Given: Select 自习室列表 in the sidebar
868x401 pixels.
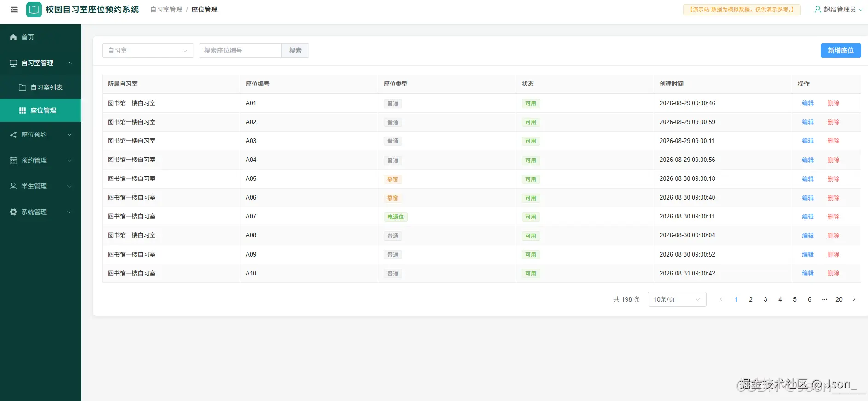Looking at the screenshot, I should 40,87.
